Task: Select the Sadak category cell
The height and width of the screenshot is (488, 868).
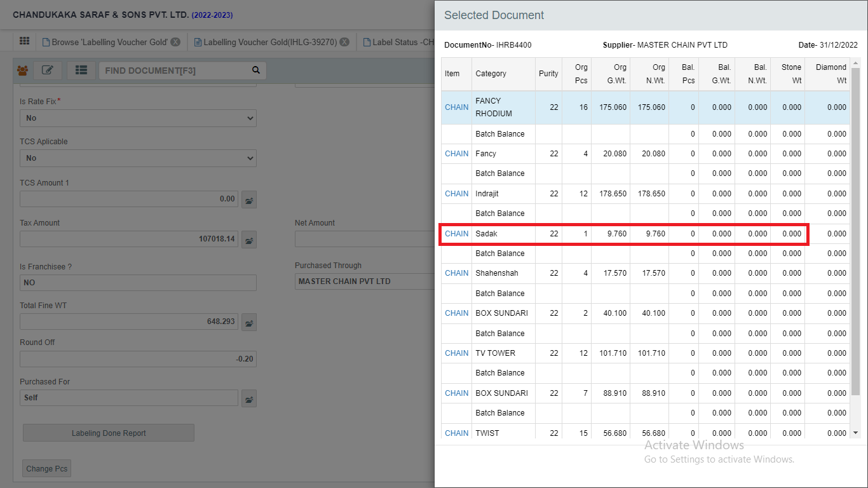Action: coord(504,234)
